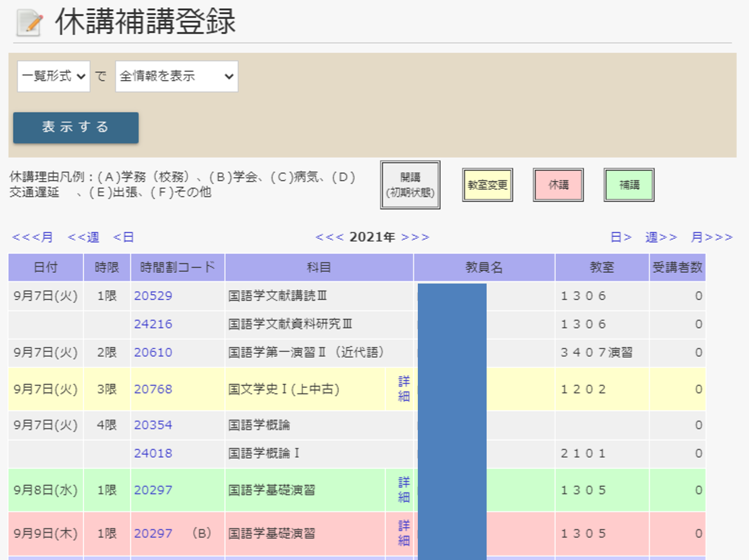
Task: Advance one week with 週>> link
Action: [661, 237]
